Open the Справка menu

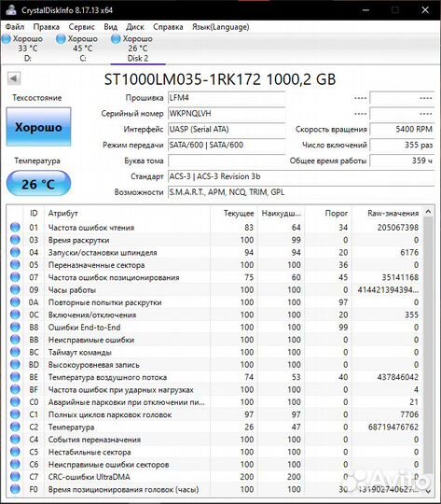tap(168, 27)
